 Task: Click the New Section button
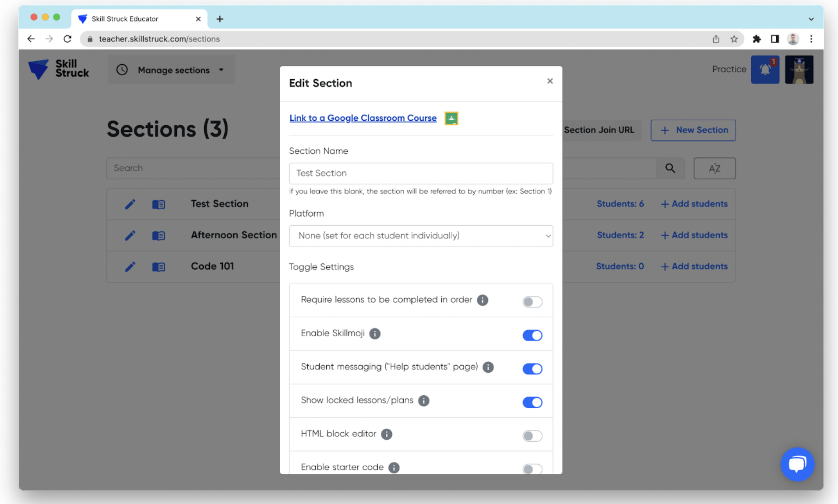tap(693, 130)
